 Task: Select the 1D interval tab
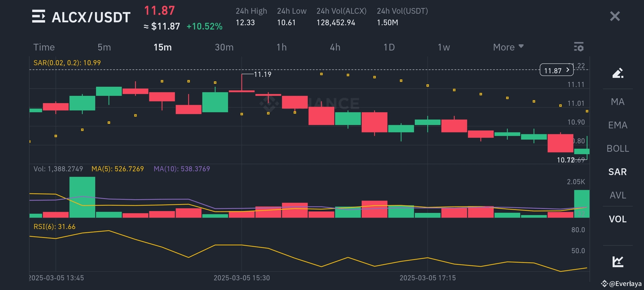click(389, 47)
